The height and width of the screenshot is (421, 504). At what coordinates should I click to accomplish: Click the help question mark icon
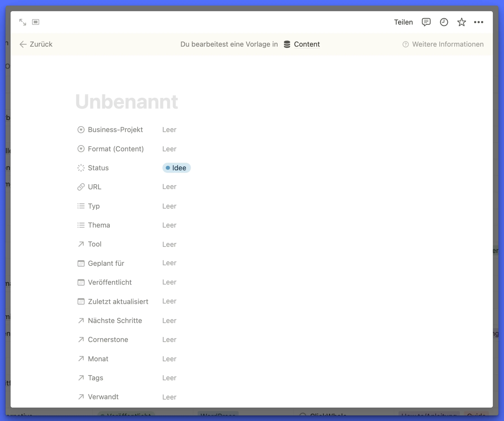click(x=405, y=44)
